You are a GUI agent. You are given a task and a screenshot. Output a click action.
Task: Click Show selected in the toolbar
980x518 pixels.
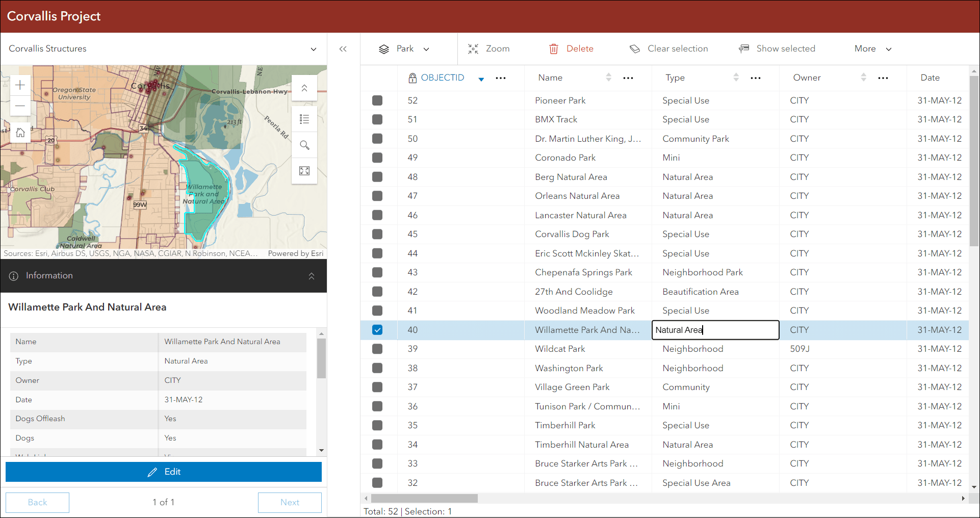pos(777,49)
